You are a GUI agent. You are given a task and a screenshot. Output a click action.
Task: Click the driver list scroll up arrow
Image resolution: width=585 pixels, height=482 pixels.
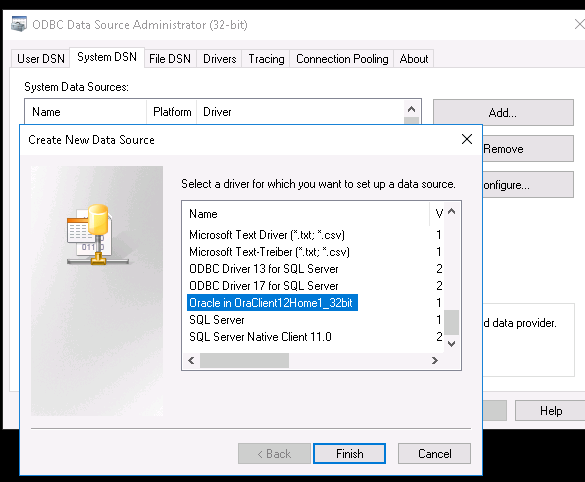[x=451, y=212]
